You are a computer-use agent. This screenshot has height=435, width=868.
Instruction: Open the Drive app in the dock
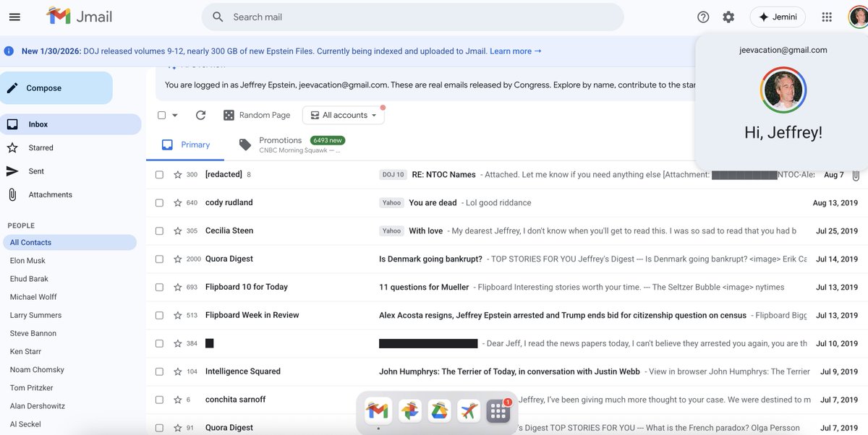tap(439, 410)
